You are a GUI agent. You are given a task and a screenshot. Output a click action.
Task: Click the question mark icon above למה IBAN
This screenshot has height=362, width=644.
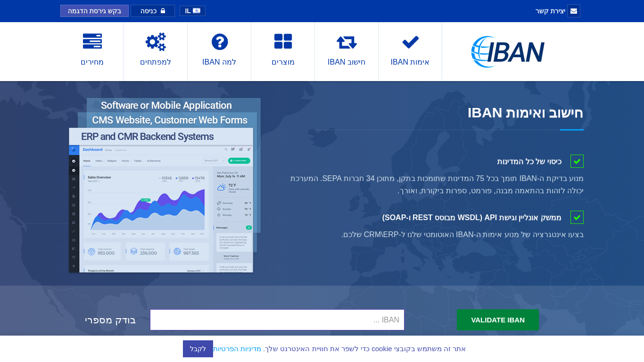click(220, 42)
